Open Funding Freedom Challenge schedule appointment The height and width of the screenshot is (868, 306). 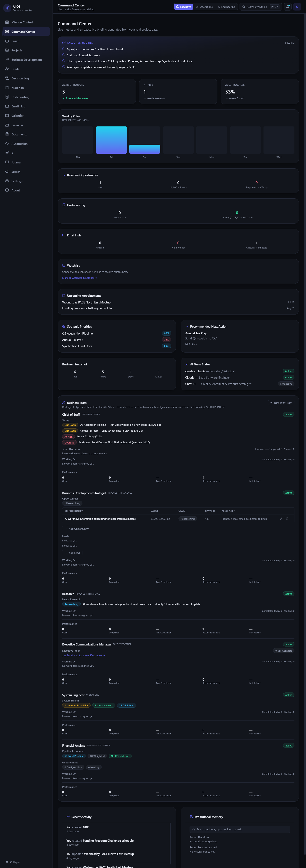(178, 308)
